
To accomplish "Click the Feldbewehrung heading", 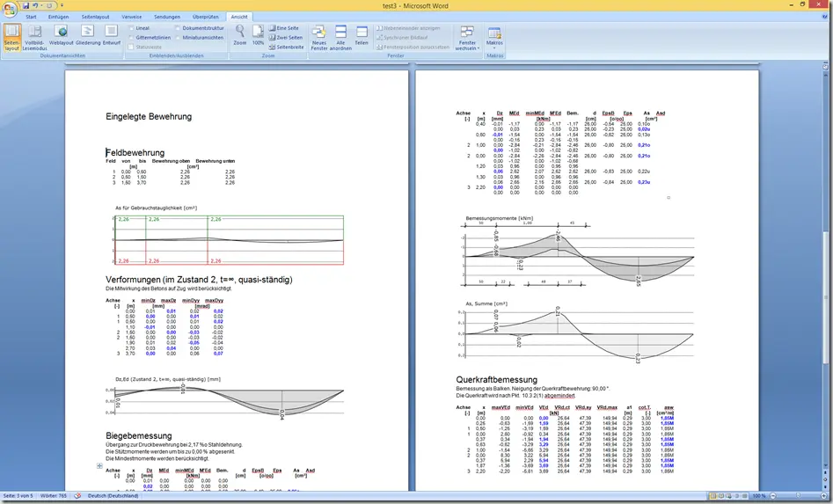I will pos(135,152).
